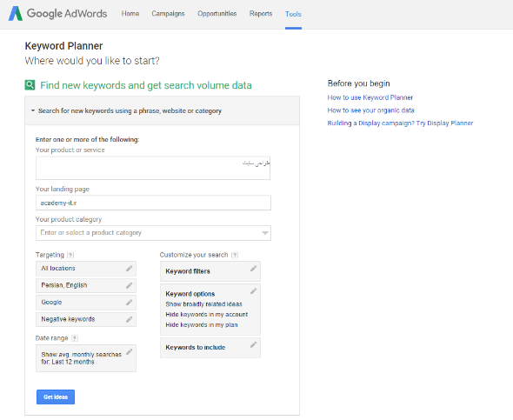This screenshot has height=420, width=513.
Task: Click the Get ideas button
Action: [56, 397]
